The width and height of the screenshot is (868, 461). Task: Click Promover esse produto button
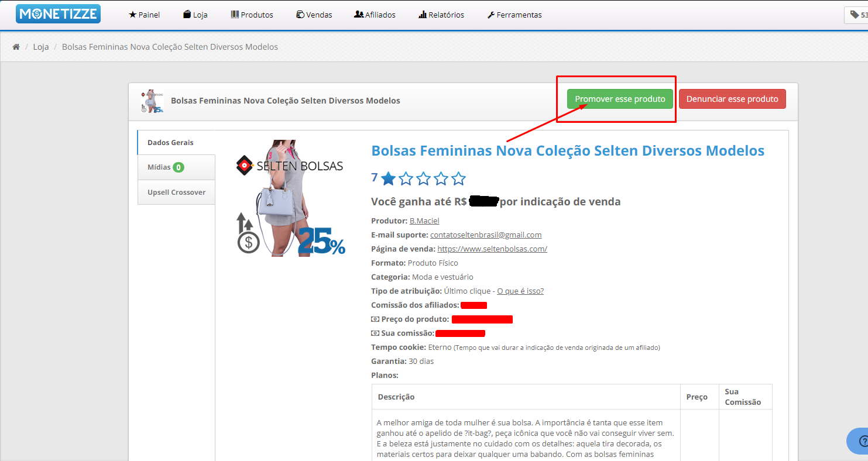tap(620, 99)
